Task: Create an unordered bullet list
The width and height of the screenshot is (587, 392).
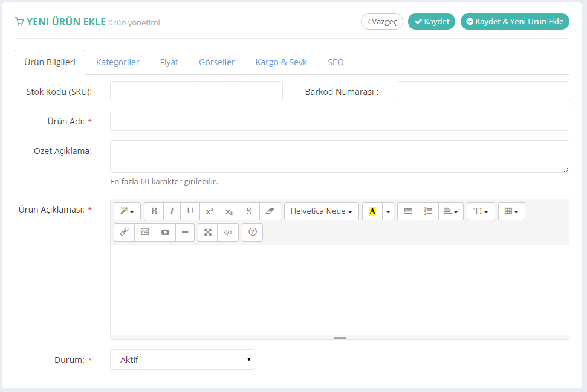Action: point(407,211)
